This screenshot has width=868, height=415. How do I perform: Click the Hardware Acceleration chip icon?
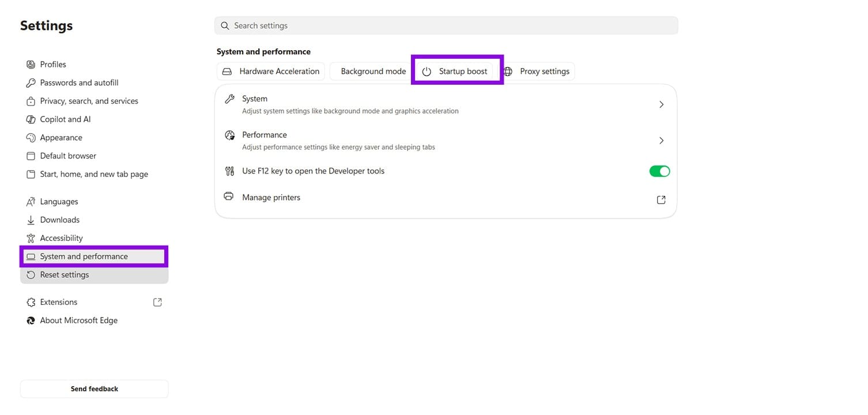pos(227,71)
